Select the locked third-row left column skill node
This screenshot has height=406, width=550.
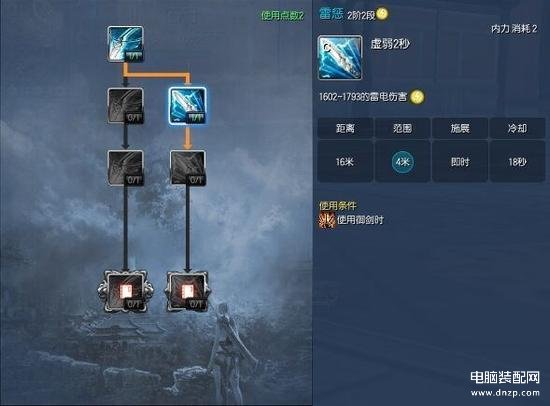126,168
